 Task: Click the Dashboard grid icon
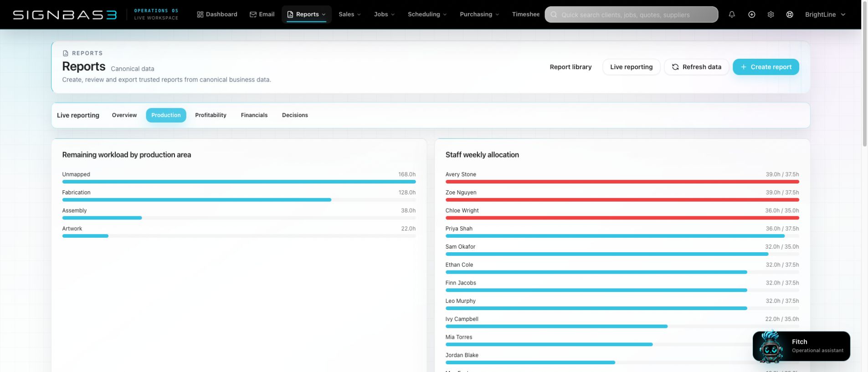click(x=200, y=15)
